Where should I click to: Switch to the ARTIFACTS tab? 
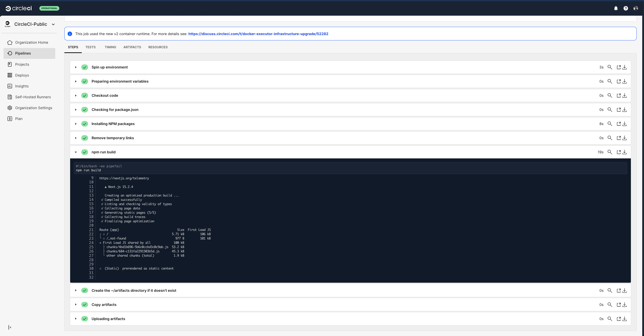point(132,47)
